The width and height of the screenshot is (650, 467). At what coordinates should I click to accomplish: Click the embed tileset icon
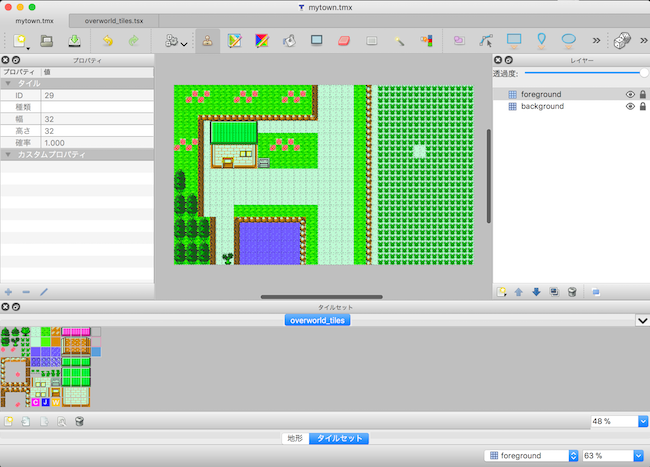pyautogui.click(x=26, y=421)
